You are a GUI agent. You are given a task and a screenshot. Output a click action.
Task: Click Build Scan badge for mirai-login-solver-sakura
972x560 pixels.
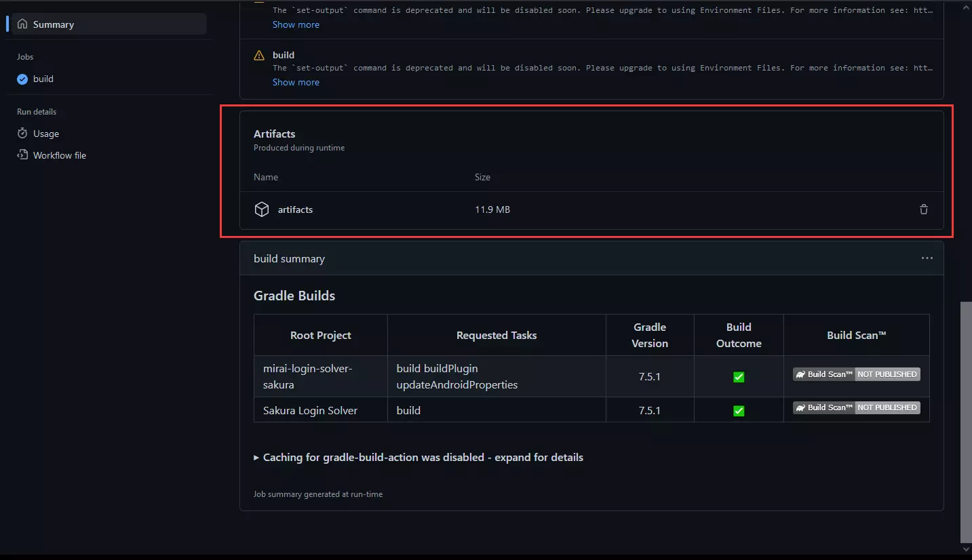[x=857, y=374]
